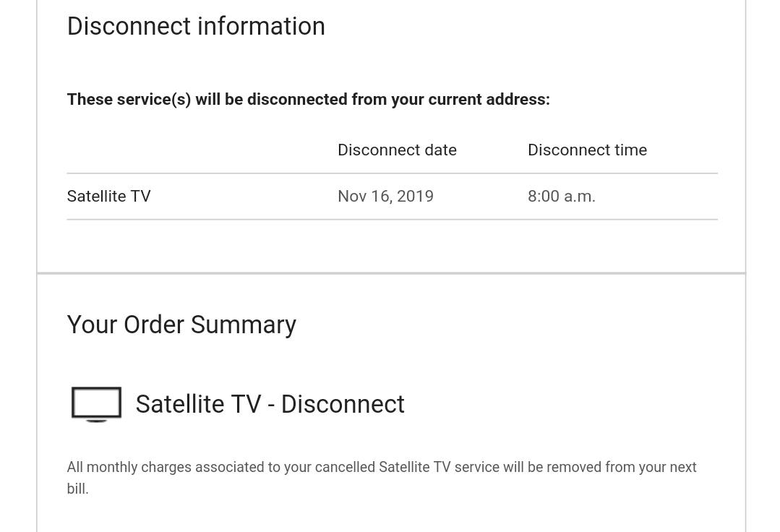
Task: Click the rule beneath the table headers
Action: 392,173
